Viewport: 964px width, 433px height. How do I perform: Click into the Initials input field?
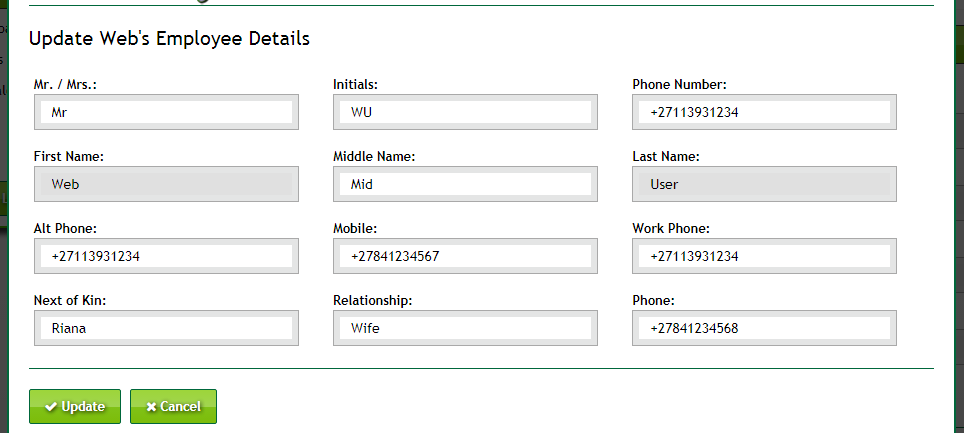(465, 112)
